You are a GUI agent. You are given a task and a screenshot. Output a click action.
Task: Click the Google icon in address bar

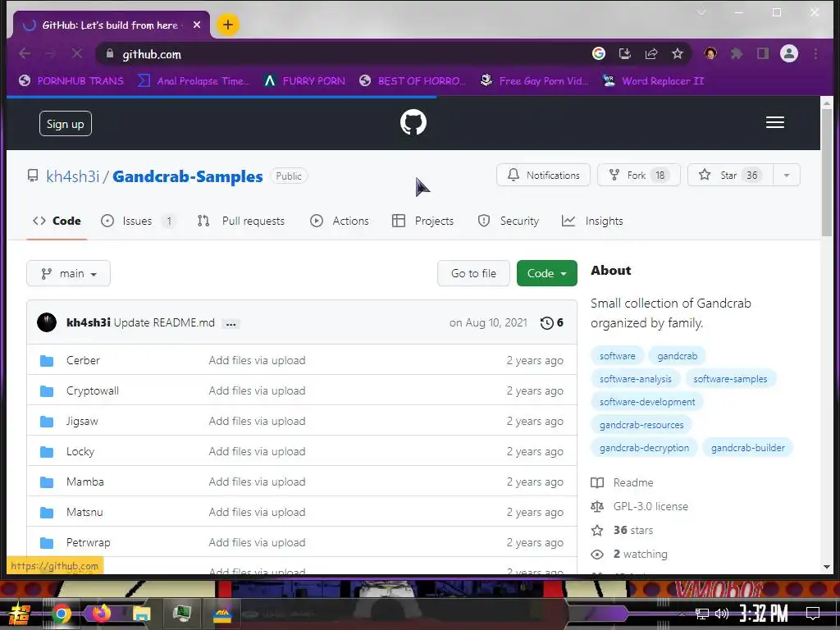[x=598, y=53]
